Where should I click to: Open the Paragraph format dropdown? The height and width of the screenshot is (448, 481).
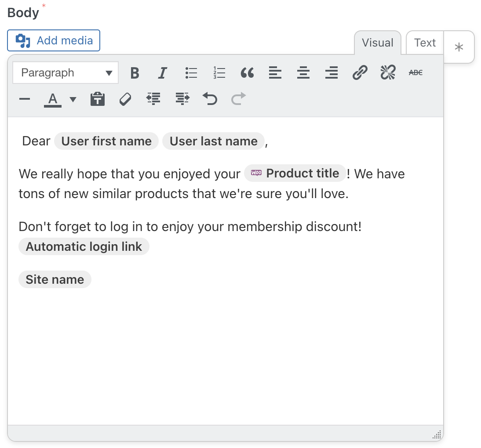(x=66, y=72)
